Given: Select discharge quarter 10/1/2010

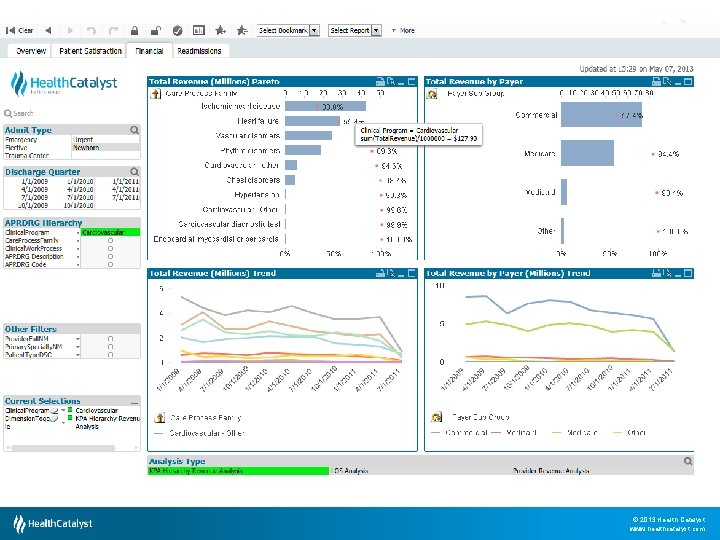Looking at the screenshot, I should (78, 205).
